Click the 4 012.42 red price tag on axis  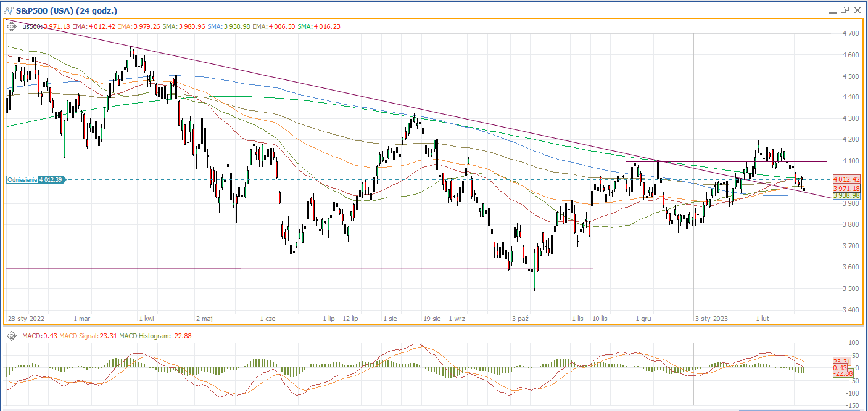[846, 180]
